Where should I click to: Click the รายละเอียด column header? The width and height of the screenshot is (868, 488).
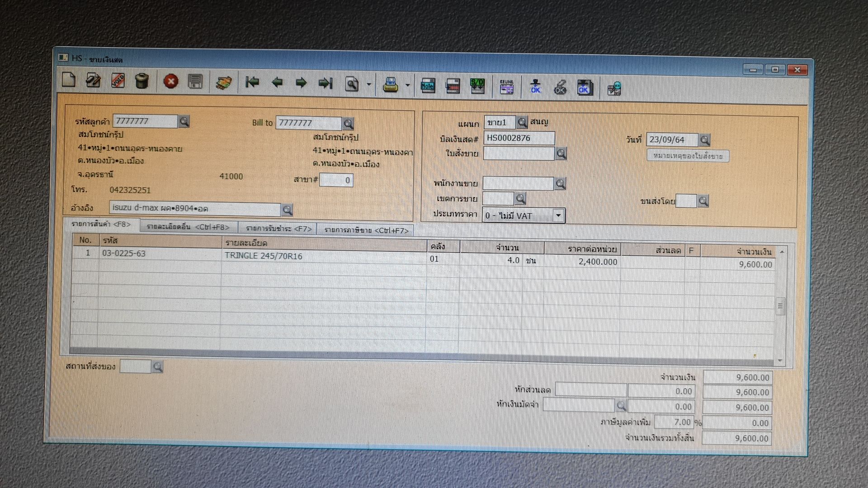pyautogui.click(x=324, y=244)
